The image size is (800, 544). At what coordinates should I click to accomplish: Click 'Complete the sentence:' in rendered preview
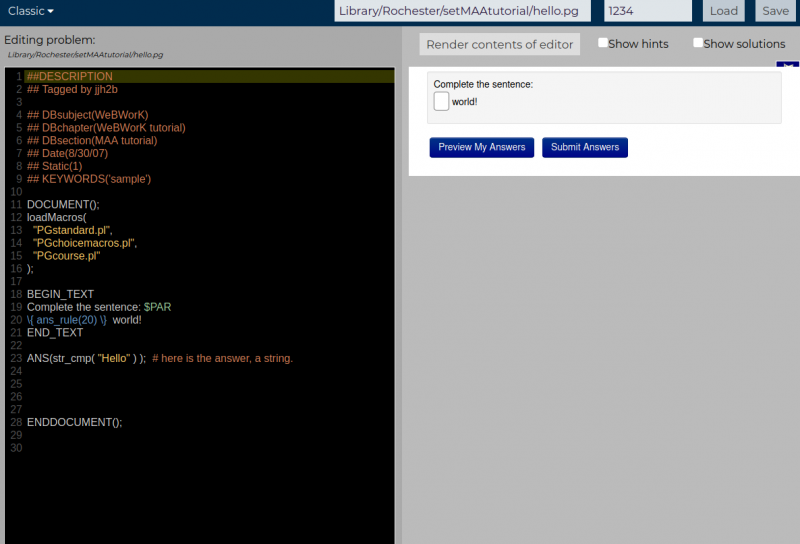click(483, 84)
